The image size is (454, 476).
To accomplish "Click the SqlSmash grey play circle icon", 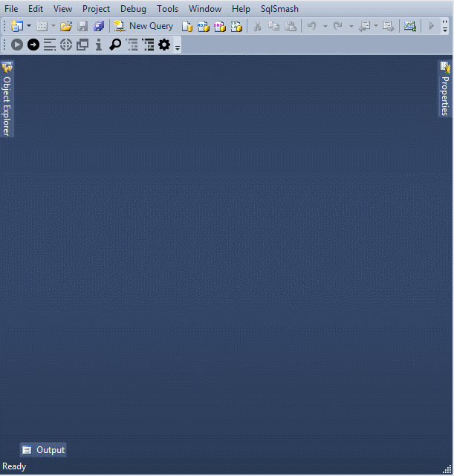I will [x=17, y=45].
